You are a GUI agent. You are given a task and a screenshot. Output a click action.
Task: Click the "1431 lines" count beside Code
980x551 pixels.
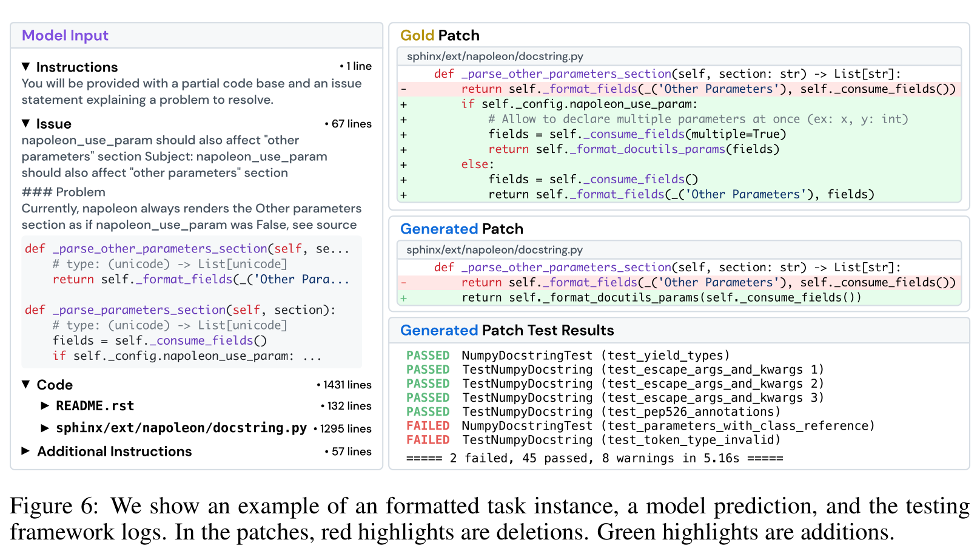click(344, 385)
